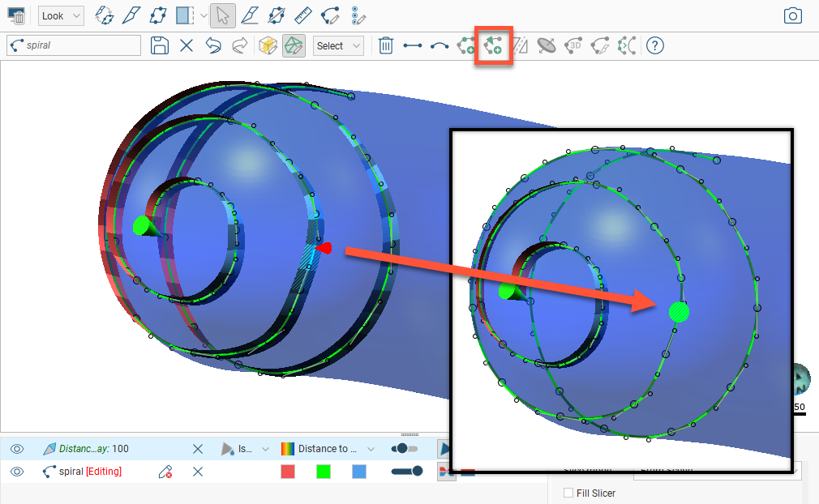Screen dimensions: 819x504
Task: Select the arrow pointer tool
Action: 223,15
